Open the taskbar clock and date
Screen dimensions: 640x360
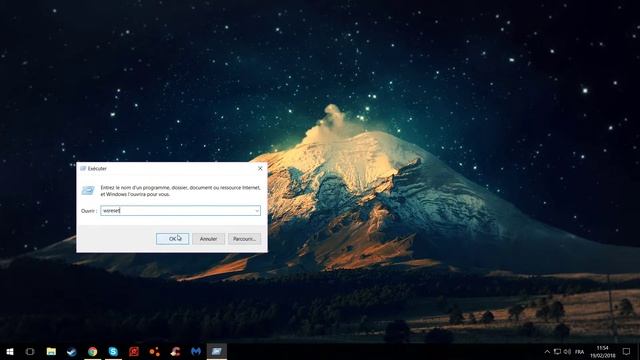click(602, 352)
